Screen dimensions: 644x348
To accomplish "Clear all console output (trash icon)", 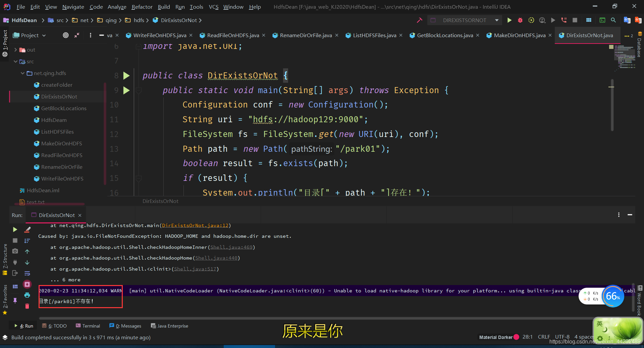I will point(27,306).
